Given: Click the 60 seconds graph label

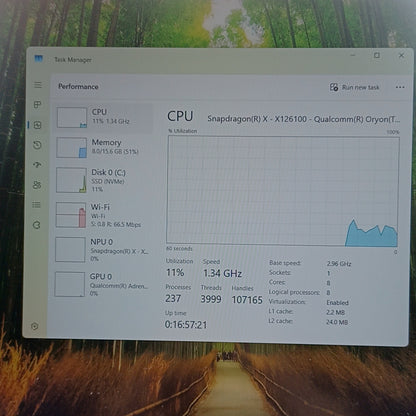Looking at the screenshot, I should 179,249.
